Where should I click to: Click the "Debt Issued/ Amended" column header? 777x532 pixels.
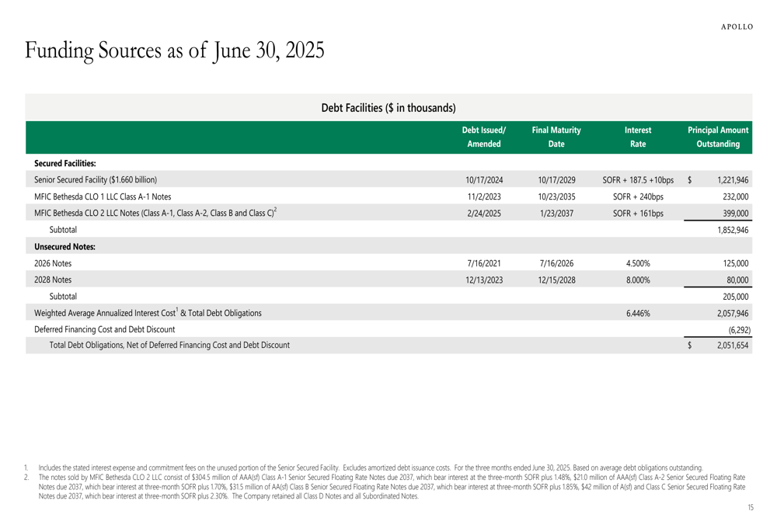point(484,137)
